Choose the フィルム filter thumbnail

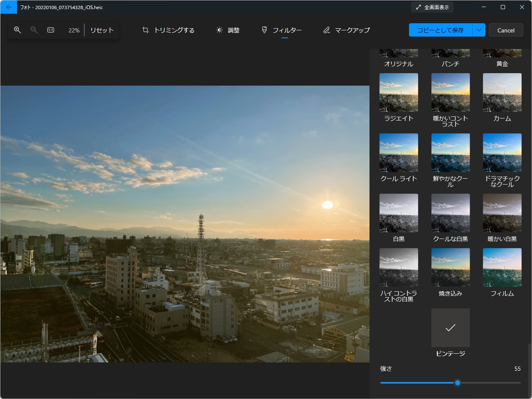tap(502, 267)
